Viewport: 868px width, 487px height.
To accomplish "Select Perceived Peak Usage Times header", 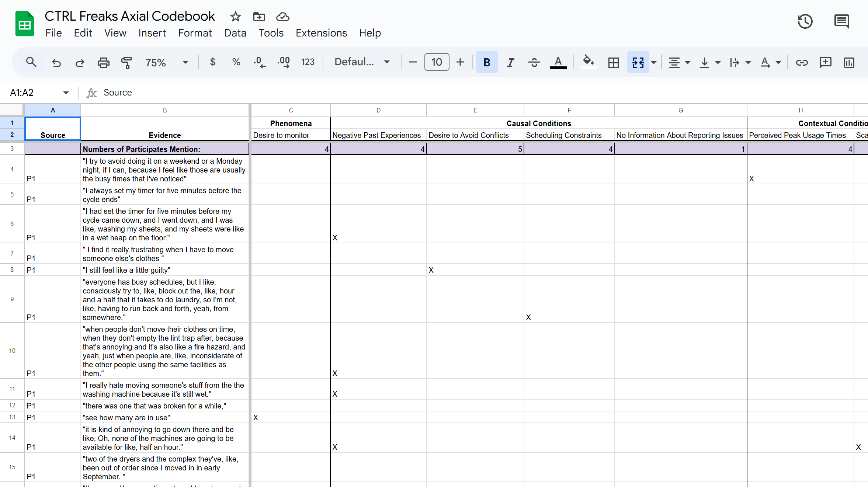I will tap(800, 135).
